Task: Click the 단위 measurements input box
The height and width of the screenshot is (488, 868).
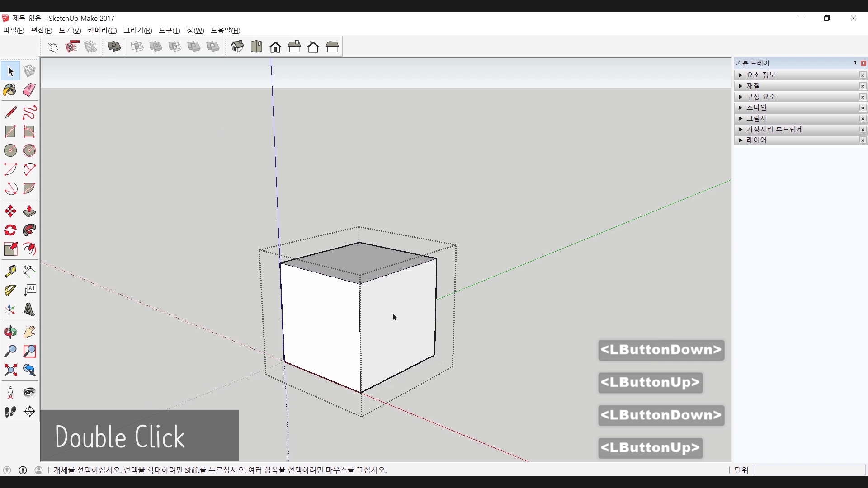Action: (x=808, y=470)
